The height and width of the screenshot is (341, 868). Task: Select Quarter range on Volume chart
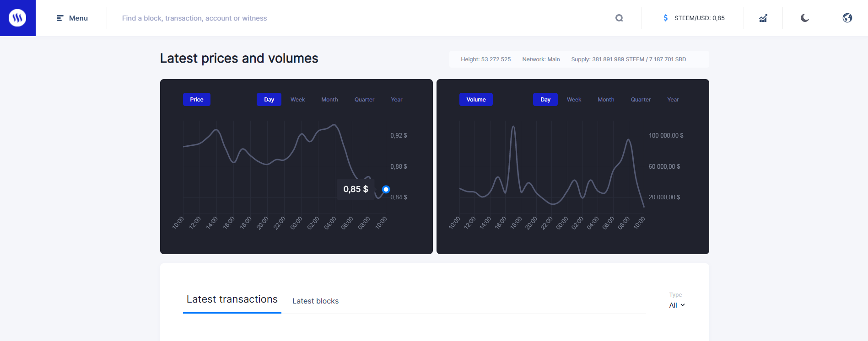(641, 100)
